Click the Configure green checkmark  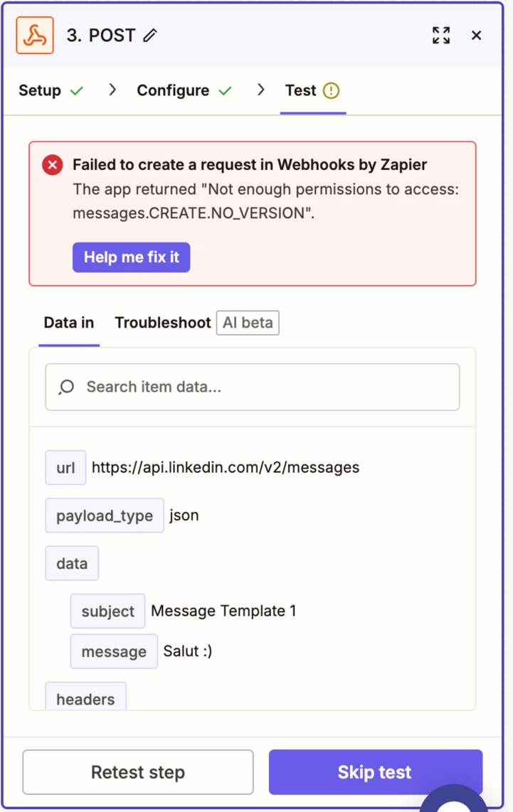(x=226, y=91)
